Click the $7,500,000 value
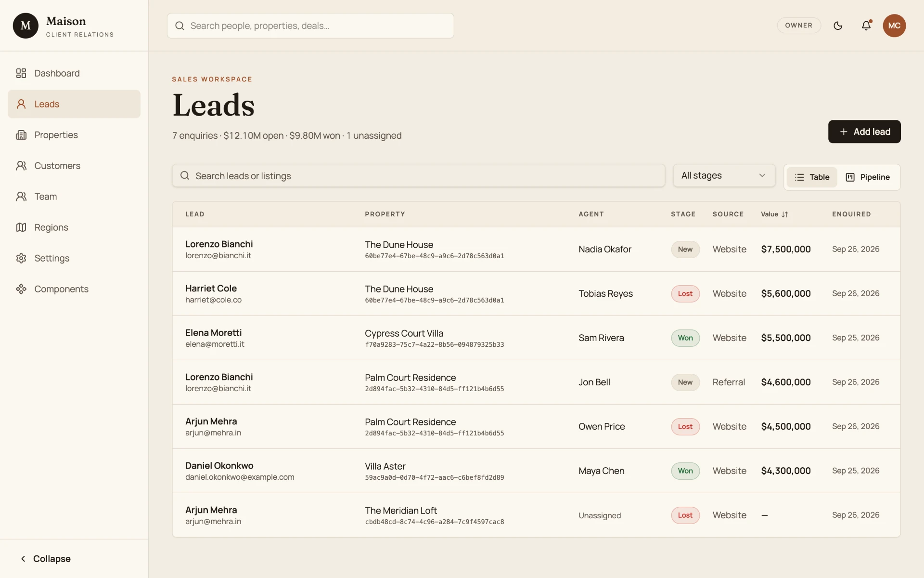Screen dimensions: 924x578 pyautogui.click(x=786, y=249)
